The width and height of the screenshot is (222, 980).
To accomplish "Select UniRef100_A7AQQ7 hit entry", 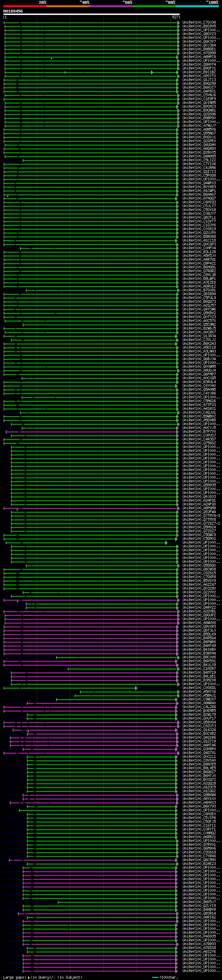I will [199, 198].
